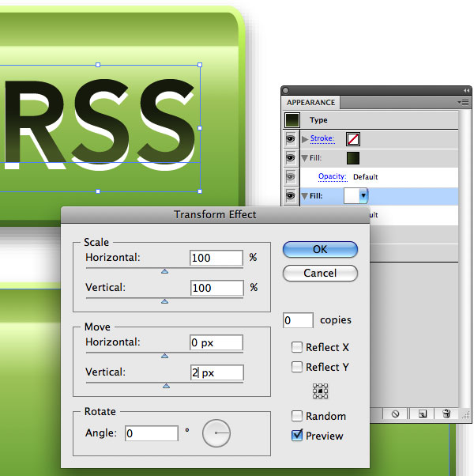Click the copies number field
The height and width of the screenshot is (476, 474).
298,320
